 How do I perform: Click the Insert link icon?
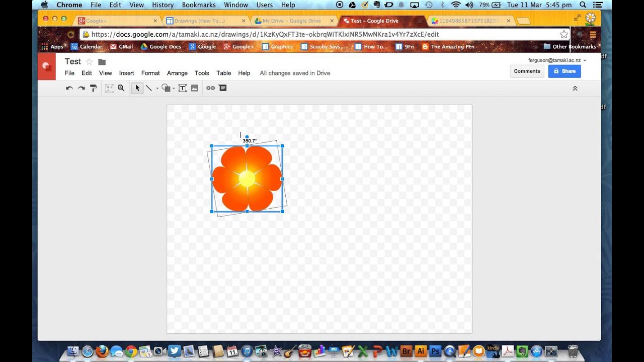[x=210, y=88]
